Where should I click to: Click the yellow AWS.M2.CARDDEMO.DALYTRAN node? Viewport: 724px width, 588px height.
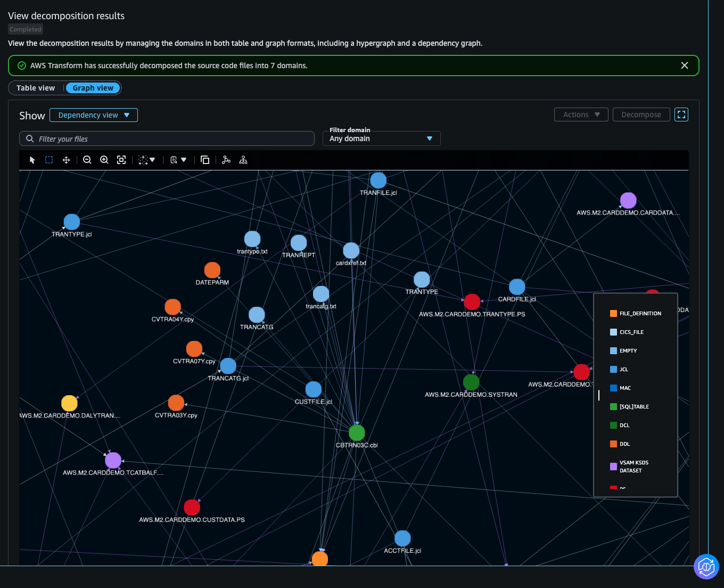[69, 403]
